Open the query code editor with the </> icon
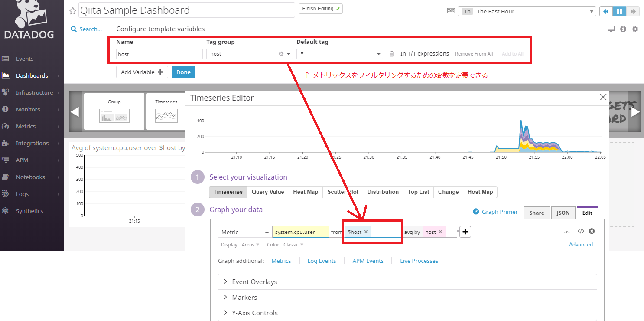The height and width of the screenshot is (321, 644). pos(581,231)
